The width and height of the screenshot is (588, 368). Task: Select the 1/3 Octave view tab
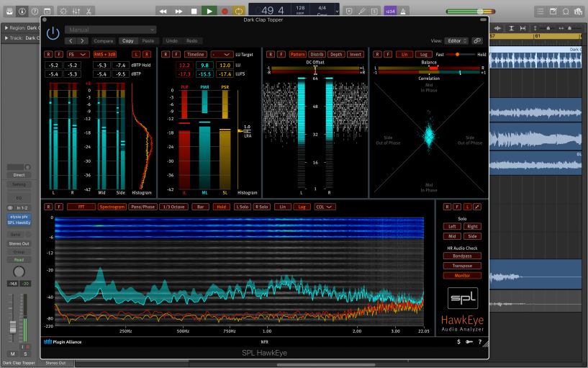[x=173, y=207]
